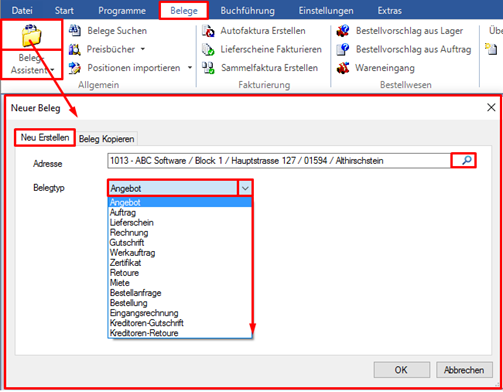Confirm with the OK button
The height and width of the screenshot is (392, 503).
(401, 370)
